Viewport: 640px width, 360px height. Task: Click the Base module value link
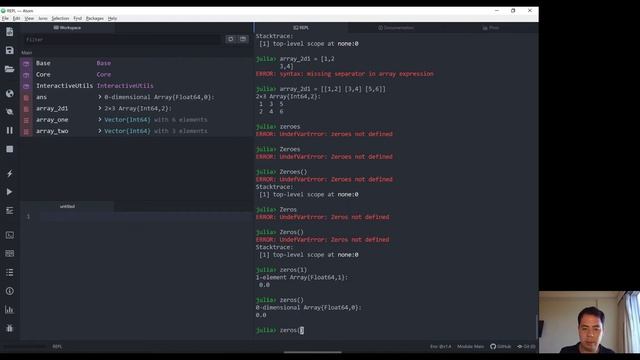tap(104, 63)
